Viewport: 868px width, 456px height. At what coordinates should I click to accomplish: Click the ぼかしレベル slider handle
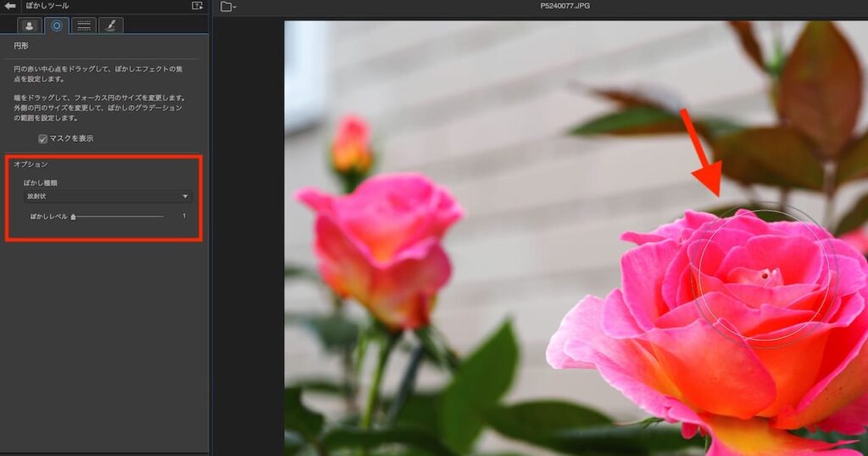click(73, 216)
